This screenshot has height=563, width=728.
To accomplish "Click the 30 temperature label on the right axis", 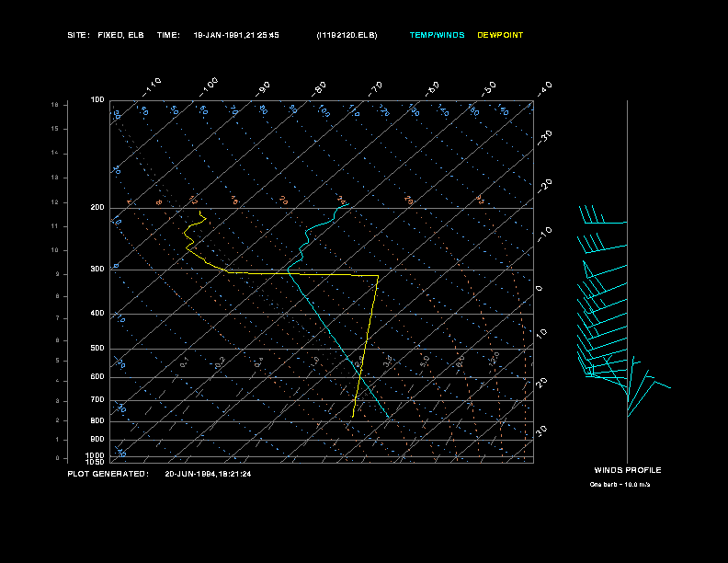I will [x=541, y=431].
